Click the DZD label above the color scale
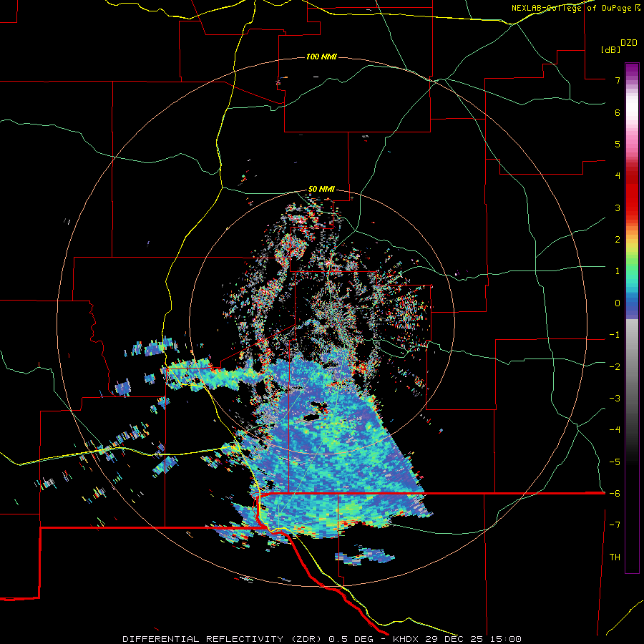This screenshot has height=644, width=644. [629, 43]
